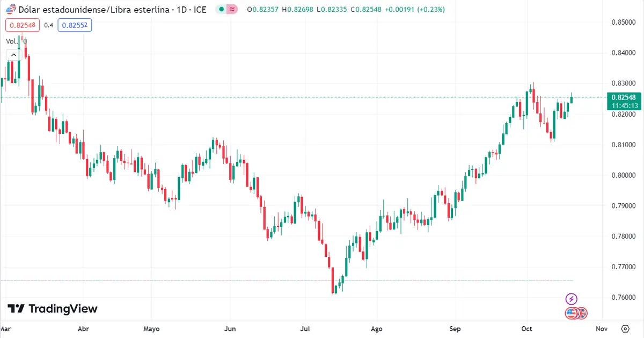Collapse the legend using the chevron arrow
This screenshot has width=644, height=338.
(13, 54)
